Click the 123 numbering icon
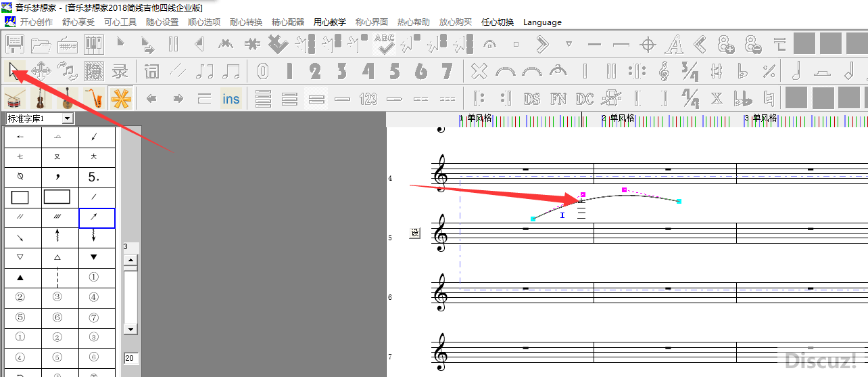 click(368, 99)
